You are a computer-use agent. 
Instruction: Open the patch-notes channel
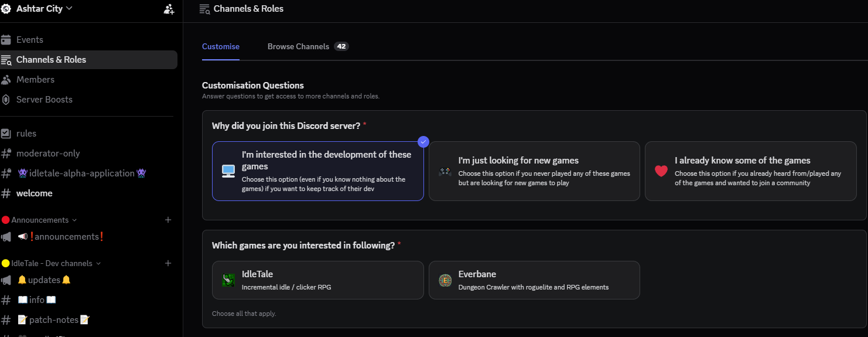pyautogui.click(x=53, y=320)
